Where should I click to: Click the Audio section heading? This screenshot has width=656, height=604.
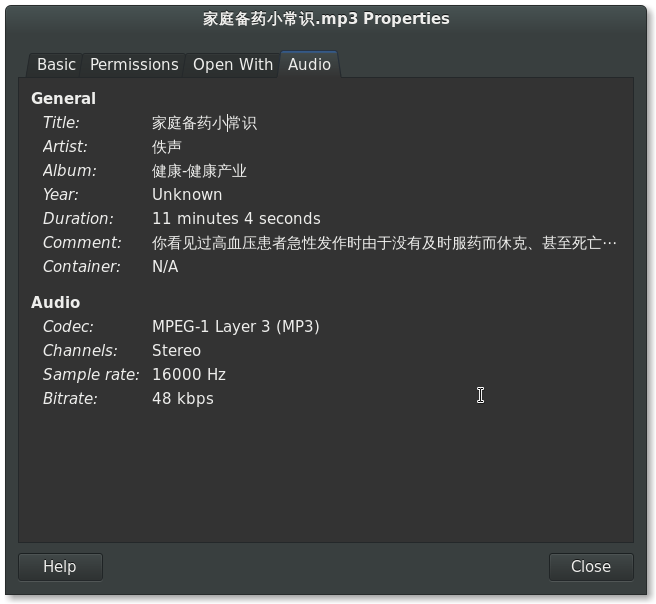[56, 302]
